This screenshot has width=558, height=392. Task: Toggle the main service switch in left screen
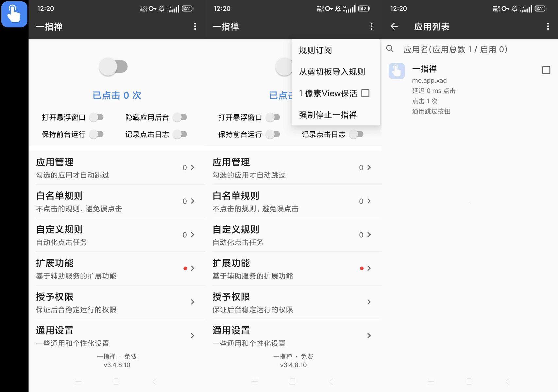tap(113, 67)
